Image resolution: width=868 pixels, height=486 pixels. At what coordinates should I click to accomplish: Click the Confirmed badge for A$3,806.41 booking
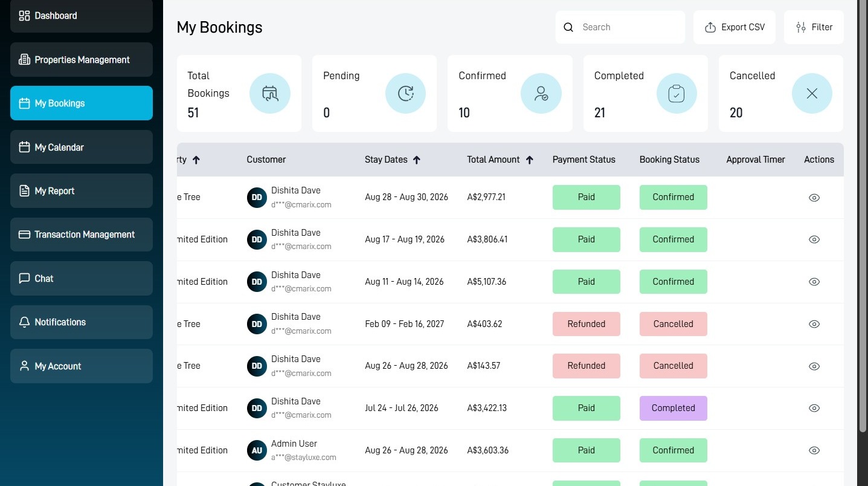tap(674, 239)
